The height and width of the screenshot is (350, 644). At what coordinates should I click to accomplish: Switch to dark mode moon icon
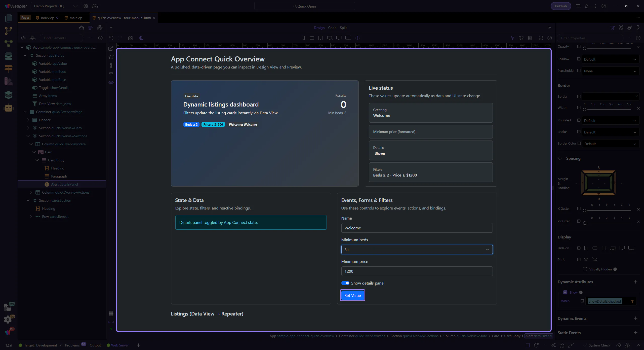(x=141, y=38)
